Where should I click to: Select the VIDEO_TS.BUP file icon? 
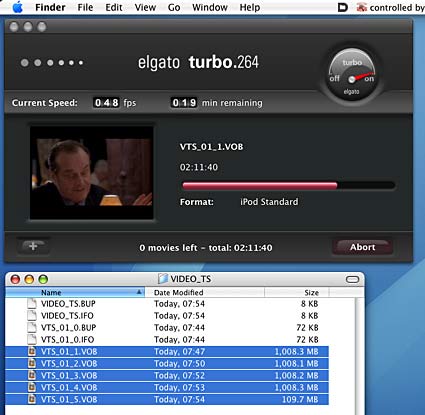pyautogui.click(x=32, y=303)
